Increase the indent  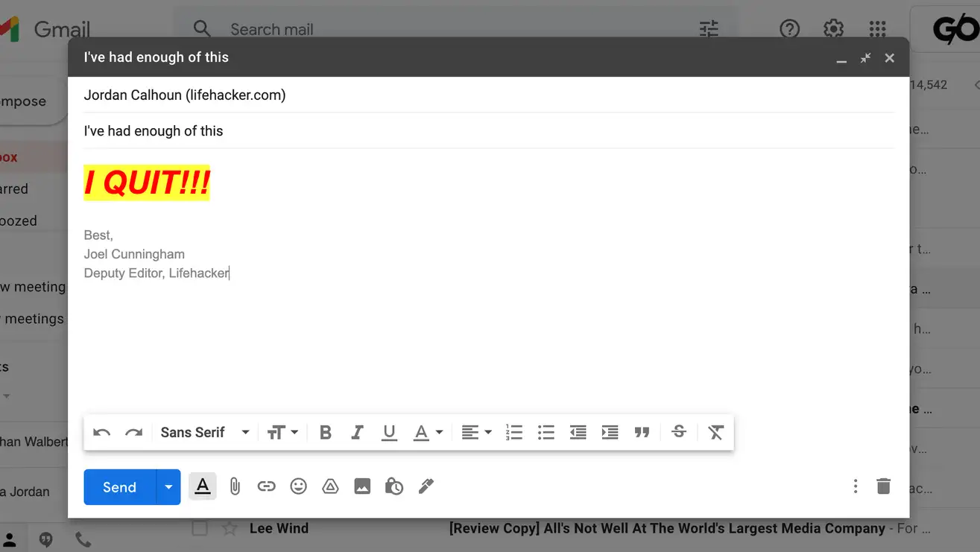click(610, 432)
